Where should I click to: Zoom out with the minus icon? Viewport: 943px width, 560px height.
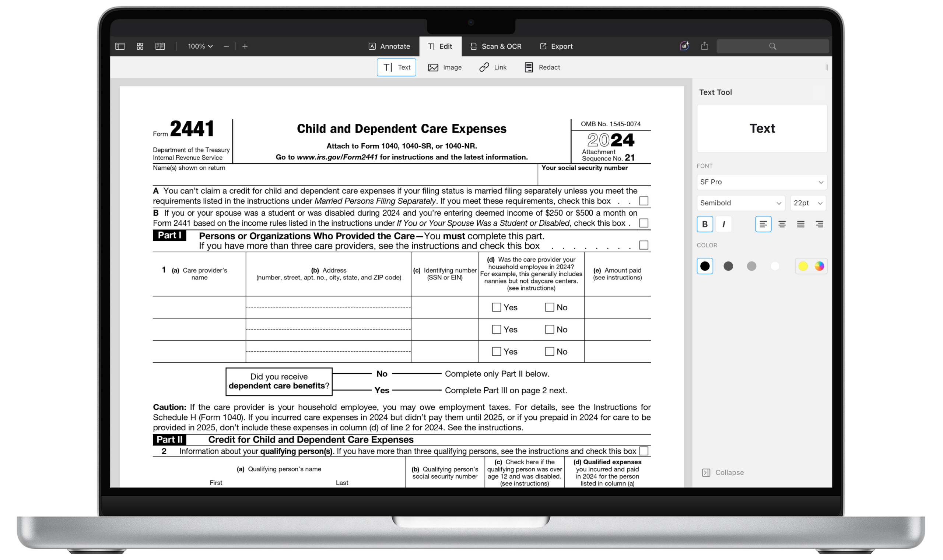(x=226, y=46)
